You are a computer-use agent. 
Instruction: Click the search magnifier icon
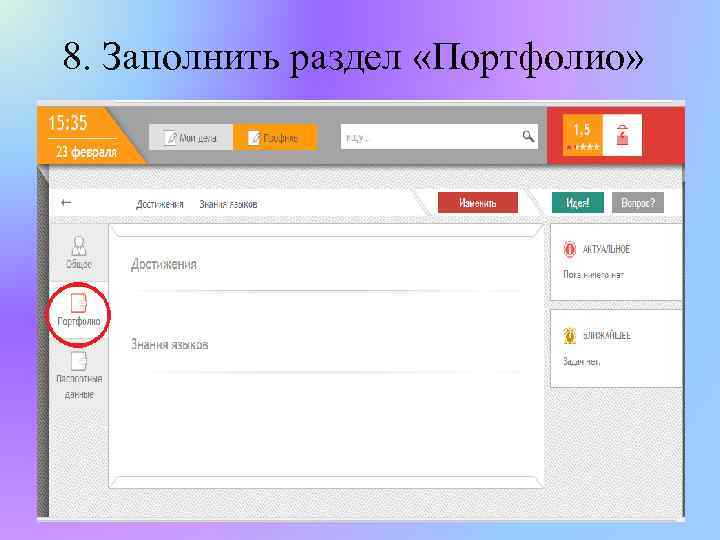point(528,136)
